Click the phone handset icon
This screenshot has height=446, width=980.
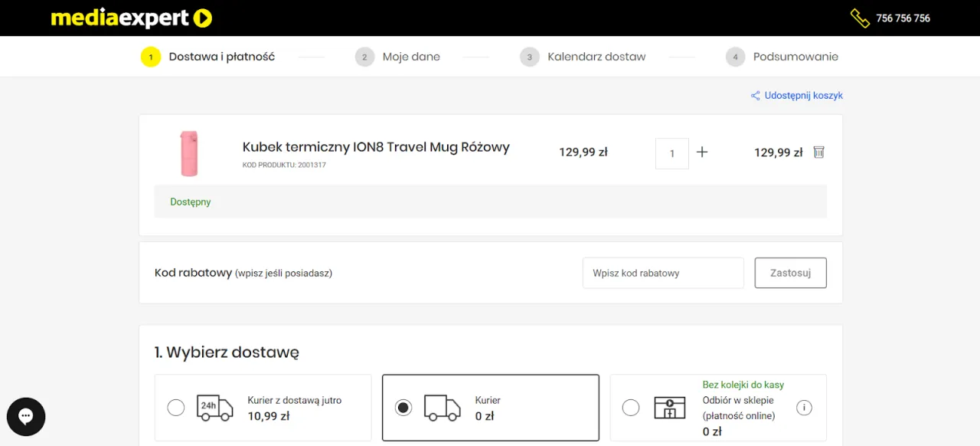pos(860,18)
